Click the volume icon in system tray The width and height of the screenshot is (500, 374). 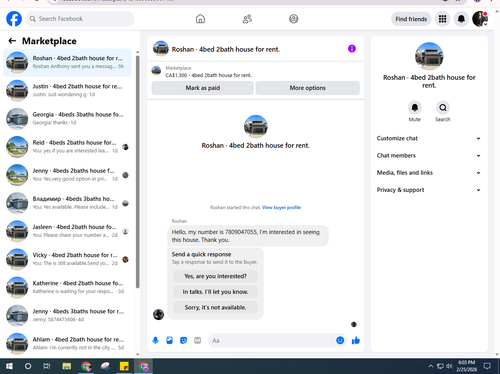click(449, 366)
